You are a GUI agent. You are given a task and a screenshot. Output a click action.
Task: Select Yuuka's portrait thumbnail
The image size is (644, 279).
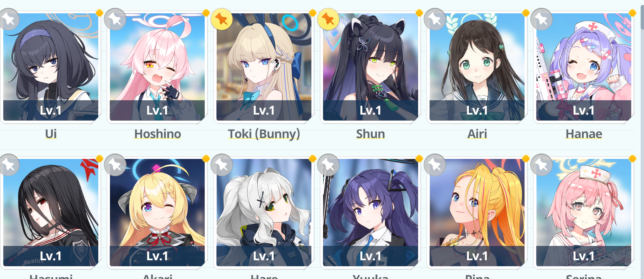(370, 212)
